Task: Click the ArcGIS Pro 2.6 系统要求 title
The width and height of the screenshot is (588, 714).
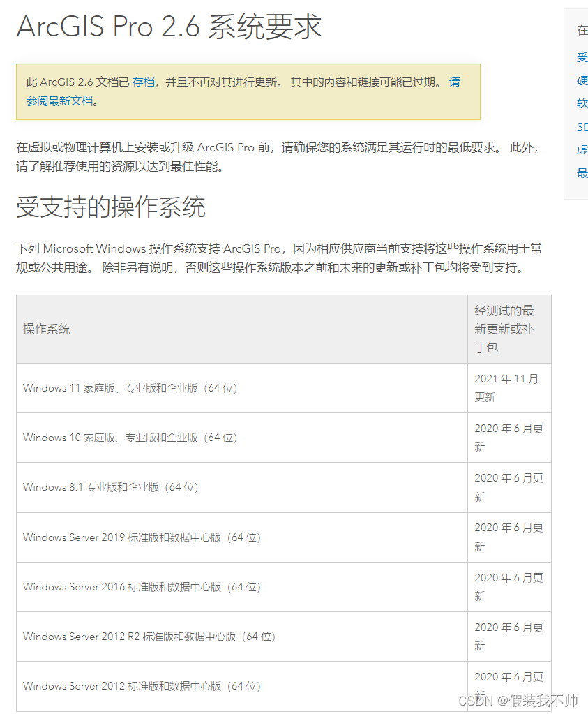Action: click(169, 26)
